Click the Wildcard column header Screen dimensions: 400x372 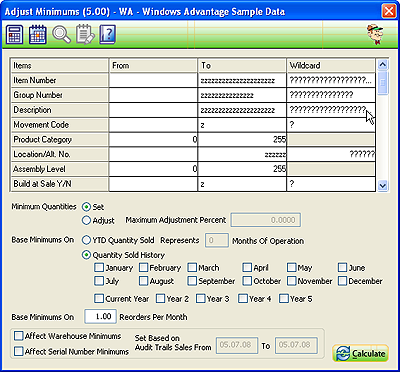point(331,66)
